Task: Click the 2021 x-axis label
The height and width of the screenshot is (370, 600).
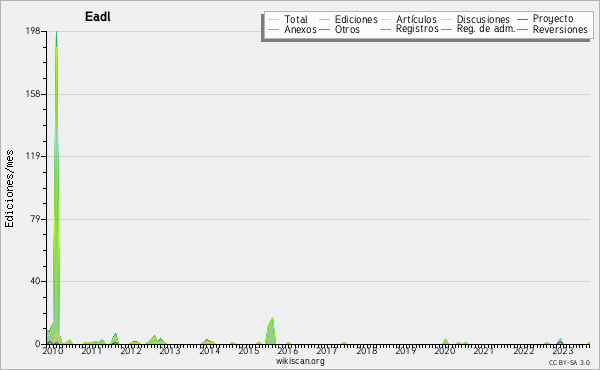Action: (484, 351)
